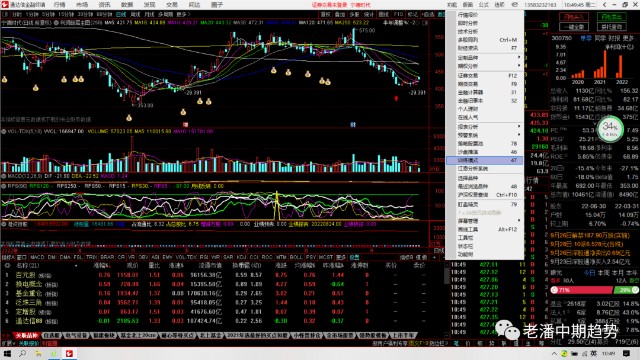Sort list by the 现价 column header
640x360 pixels.
pyautogui.click(x=132, y=265)
